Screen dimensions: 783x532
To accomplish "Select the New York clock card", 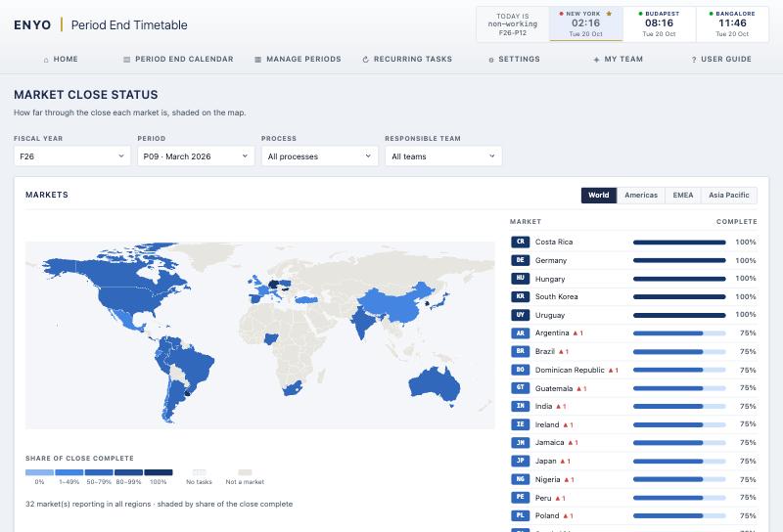I will [586, 23].
